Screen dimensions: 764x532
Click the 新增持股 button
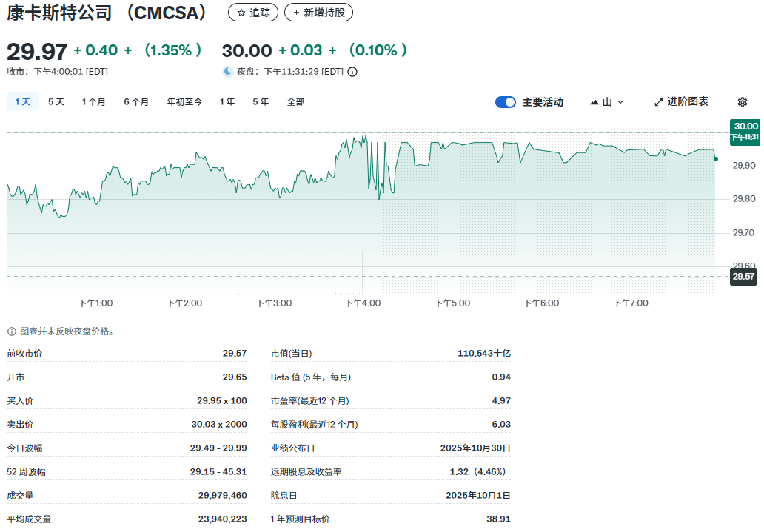coord(319,13)
